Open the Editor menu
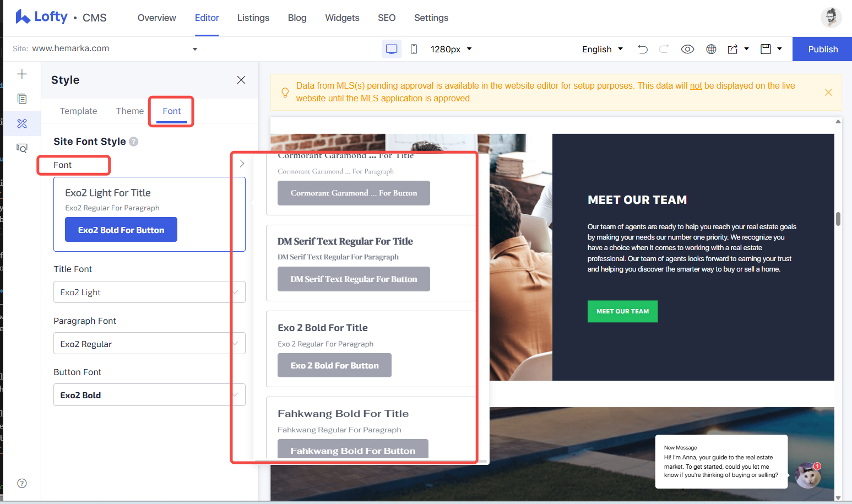This screenshot has width=852, height=504. (207, 18)
